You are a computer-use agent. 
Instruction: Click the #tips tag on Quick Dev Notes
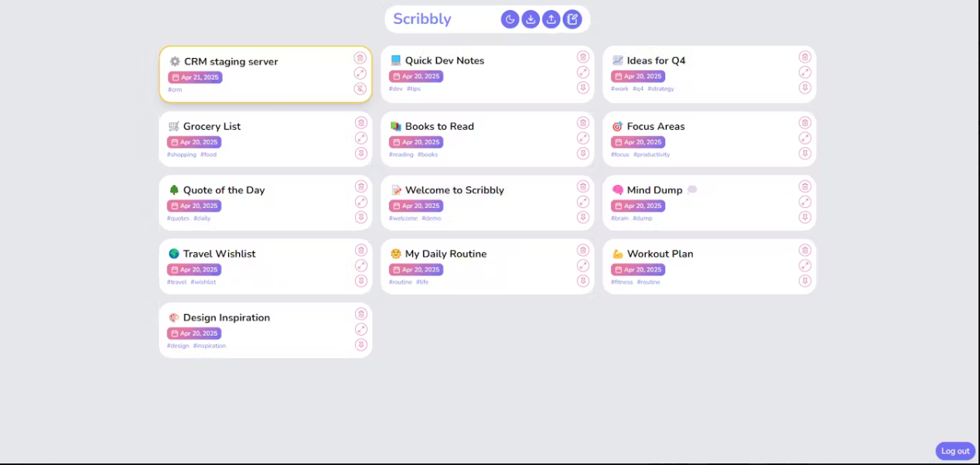click(x=414, y=89)
